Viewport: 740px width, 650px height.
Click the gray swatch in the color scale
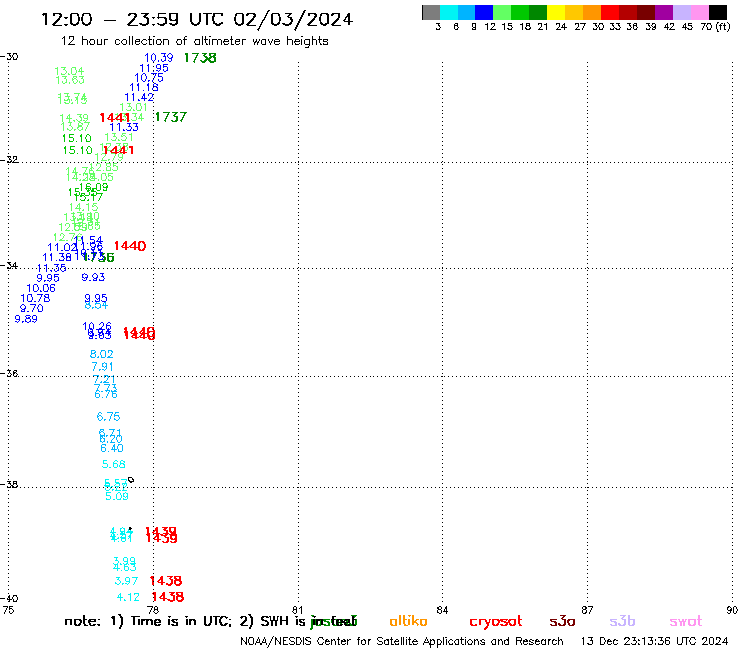(x=431, y=12)
